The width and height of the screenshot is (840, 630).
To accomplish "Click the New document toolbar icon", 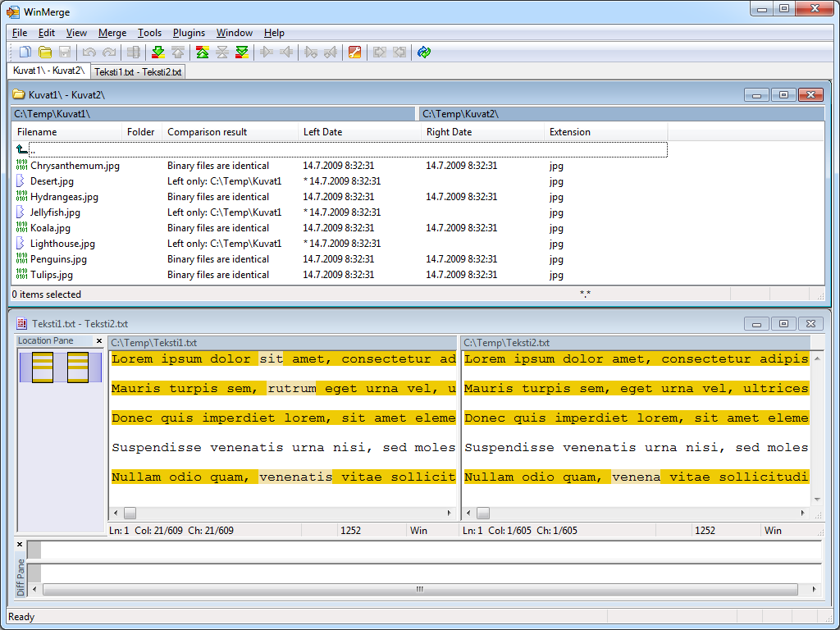I will click(25, 52).
